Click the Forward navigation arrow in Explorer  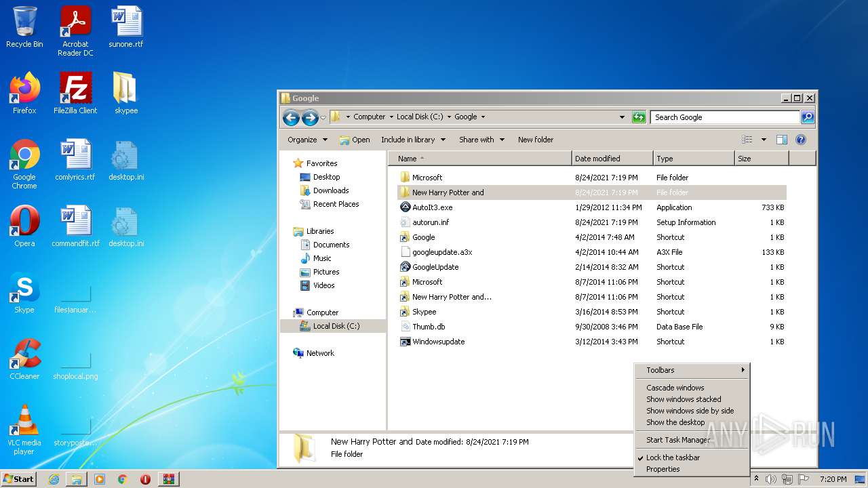[310, 118]
